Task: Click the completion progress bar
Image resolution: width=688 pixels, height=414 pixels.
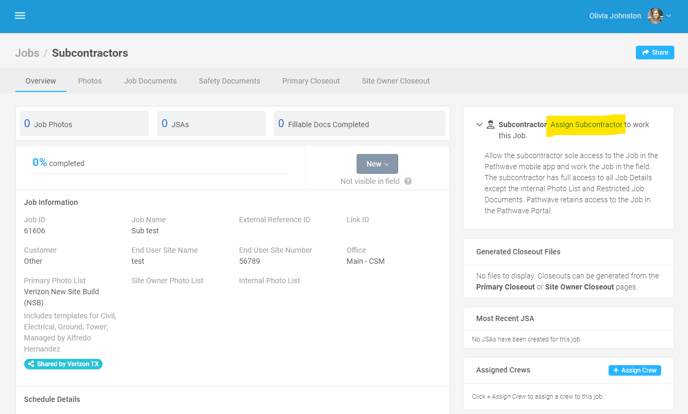Action: click(x=160, y=174)
